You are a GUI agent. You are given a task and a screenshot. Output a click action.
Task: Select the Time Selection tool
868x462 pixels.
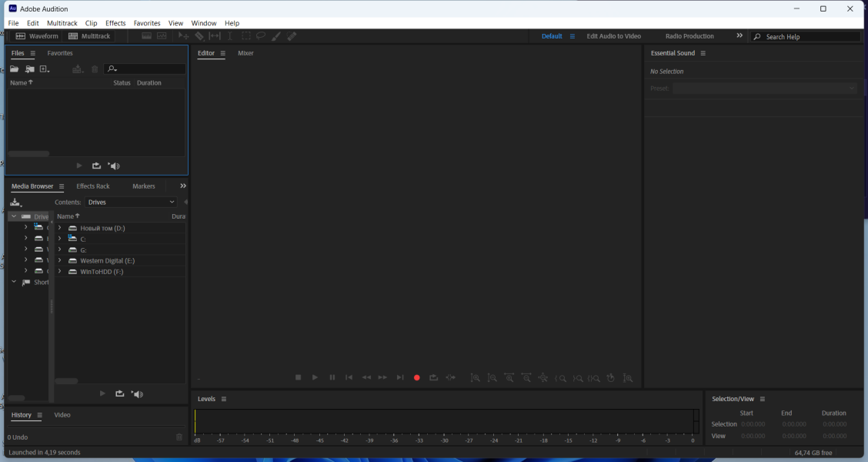click(x=230, y=36)
